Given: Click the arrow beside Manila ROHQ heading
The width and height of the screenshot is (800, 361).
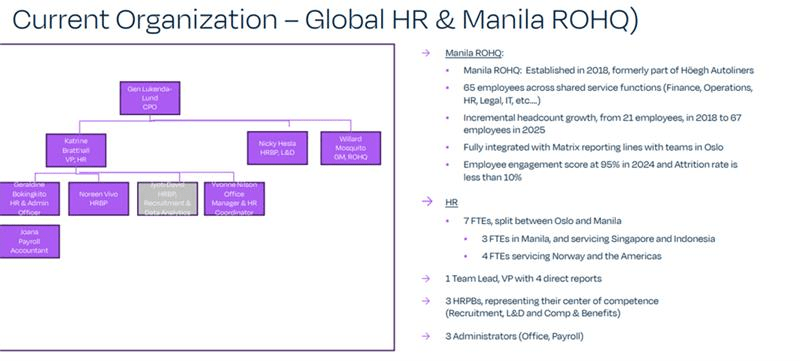Looking at the screenshot, I should (426, 53).
